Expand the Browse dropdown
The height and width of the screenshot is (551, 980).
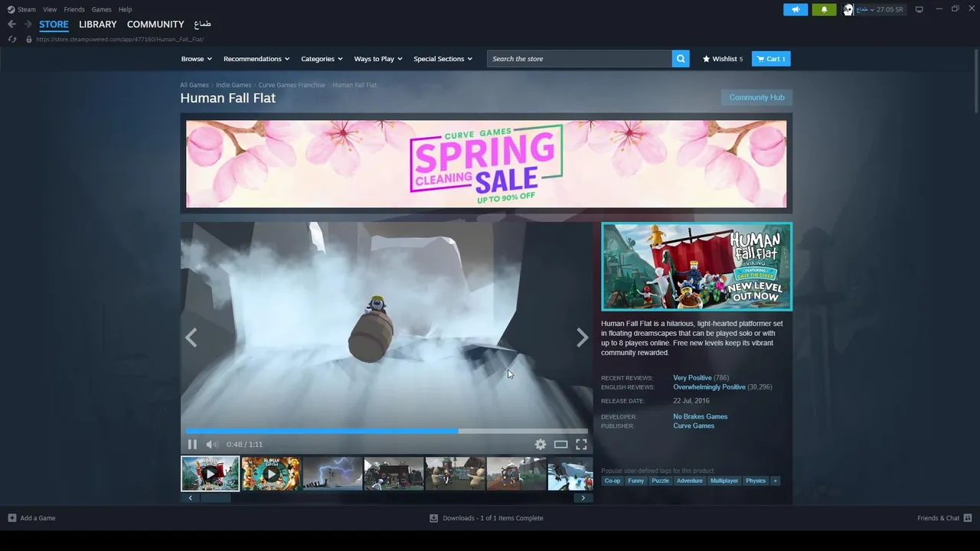[197, 59]
